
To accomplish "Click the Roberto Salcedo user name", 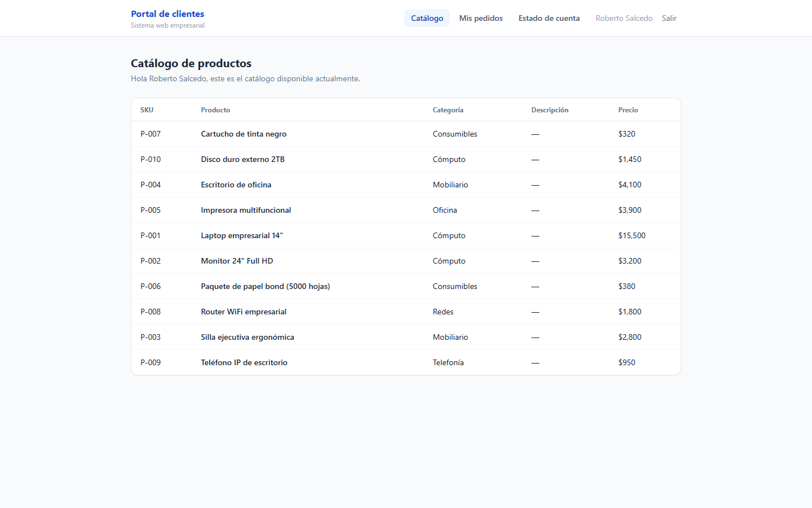I will 624,18.
